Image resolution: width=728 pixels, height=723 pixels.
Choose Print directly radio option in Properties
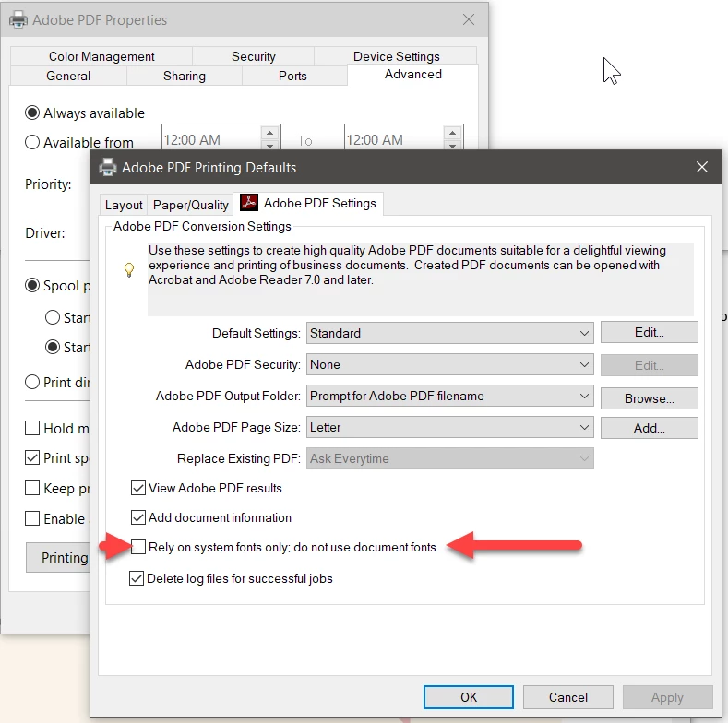(32, 382)
